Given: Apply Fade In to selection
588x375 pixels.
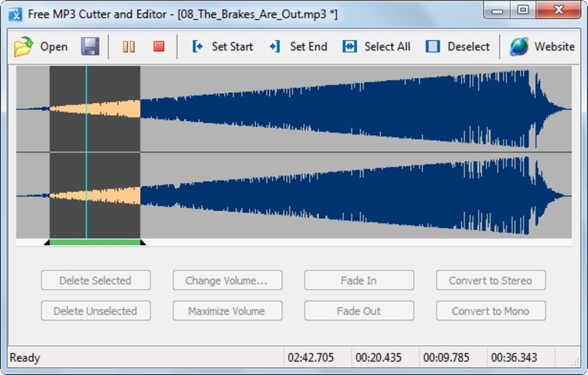Looking at the screenshot, I should [x=359, y=280].
